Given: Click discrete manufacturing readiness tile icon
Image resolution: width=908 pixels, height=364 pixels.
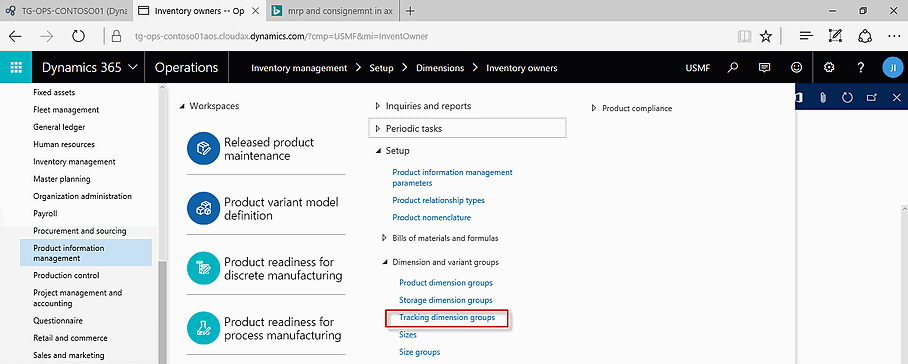Looking at the screenshot, I should (x=203, y=269).
